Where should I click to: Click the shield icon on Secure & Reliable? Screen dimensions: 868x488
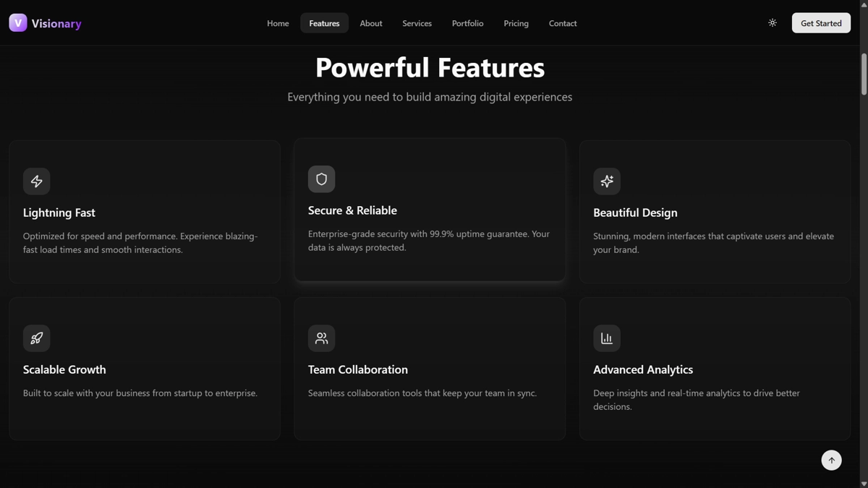point(321,179)
